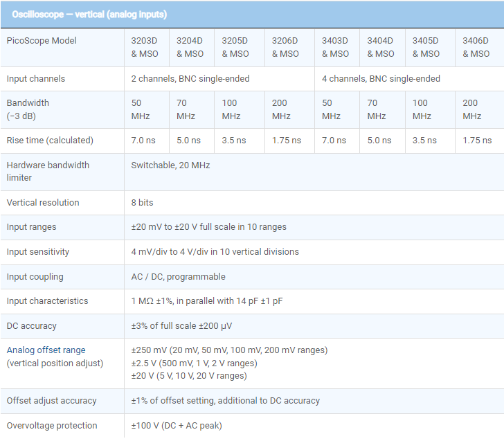Click the Hardware bandwidth limiter label
The image size is (504, 441).
tap(48, 171)
